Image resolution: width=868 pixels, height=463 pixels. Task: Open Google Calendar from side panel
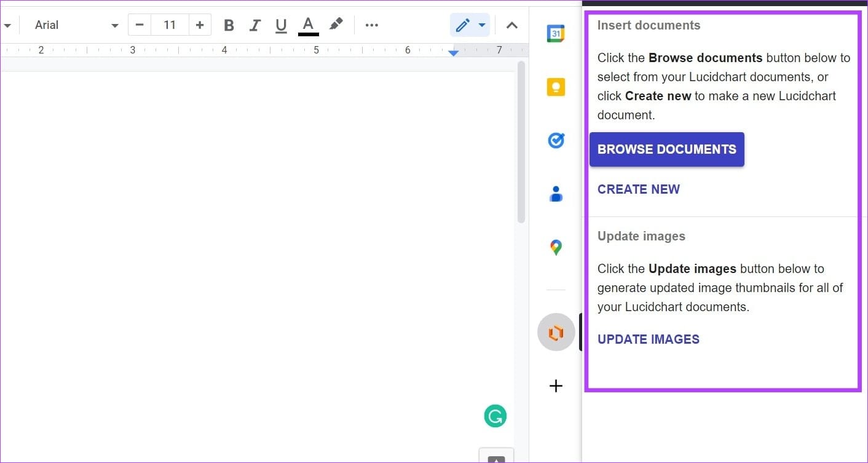556,33
